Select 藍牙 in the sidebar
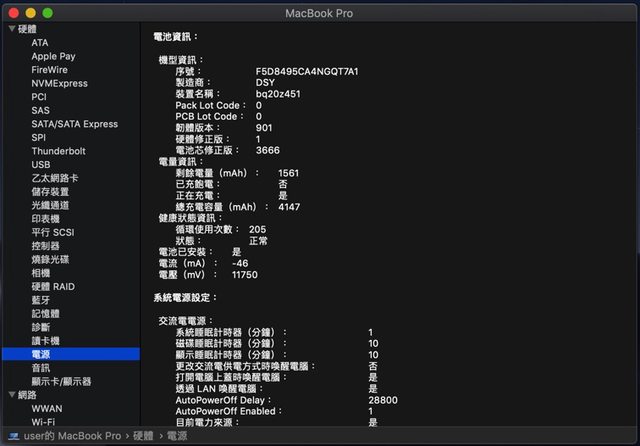Viewport: 640px width, 446px height. [x=40, y=300]
